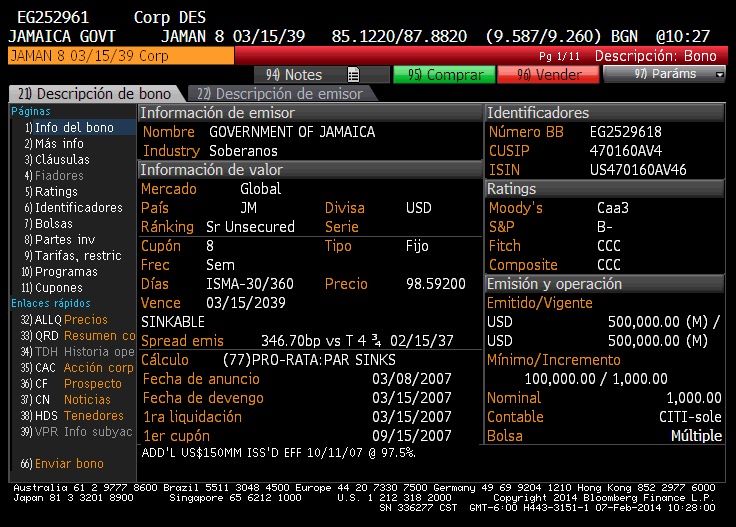Open the Paráms dropdown arrow
This screenshot has width=736, height=527.
coord(719,75)
